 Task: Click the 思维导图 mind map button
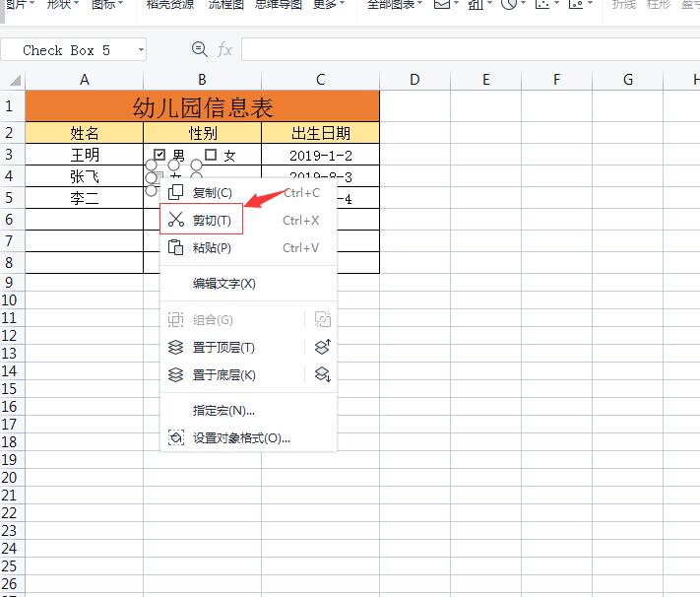pyautogui.click(x=279, y=5)
